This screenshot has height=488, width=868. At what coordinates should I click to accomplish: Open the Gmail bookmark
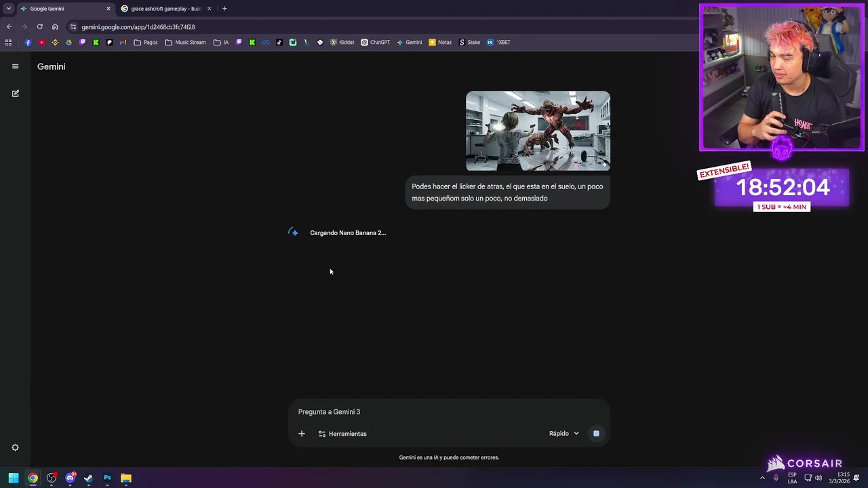pyautogui.click(x=123, y=42)
